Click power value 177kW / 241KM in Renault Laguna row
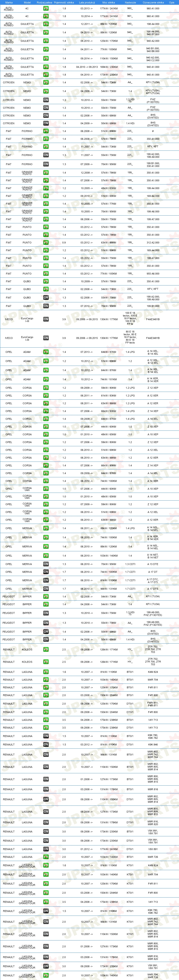Screen dimensions: 179x980 pos(109,849)
